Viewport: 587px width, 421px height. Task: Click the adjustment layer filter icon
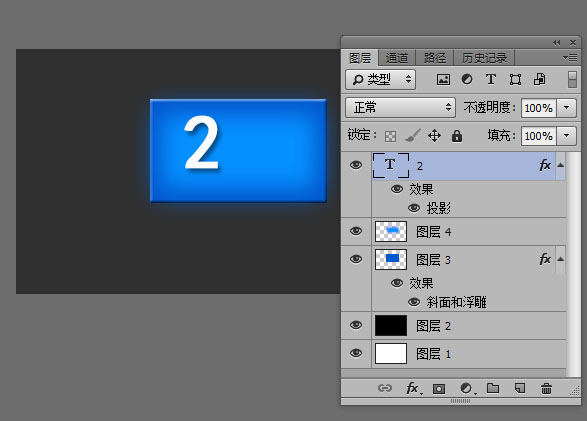pos(467,79)
